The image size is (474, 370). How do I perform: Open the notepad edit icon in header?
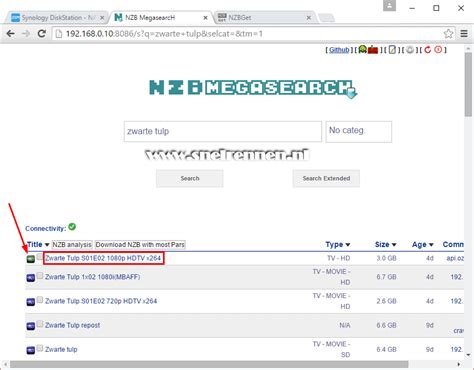pos(392,50)
